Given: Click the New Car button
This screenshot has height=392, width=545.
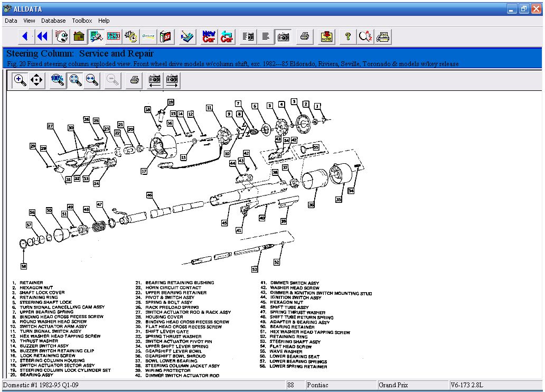Looking at the screenshot, I should point(209,36).
